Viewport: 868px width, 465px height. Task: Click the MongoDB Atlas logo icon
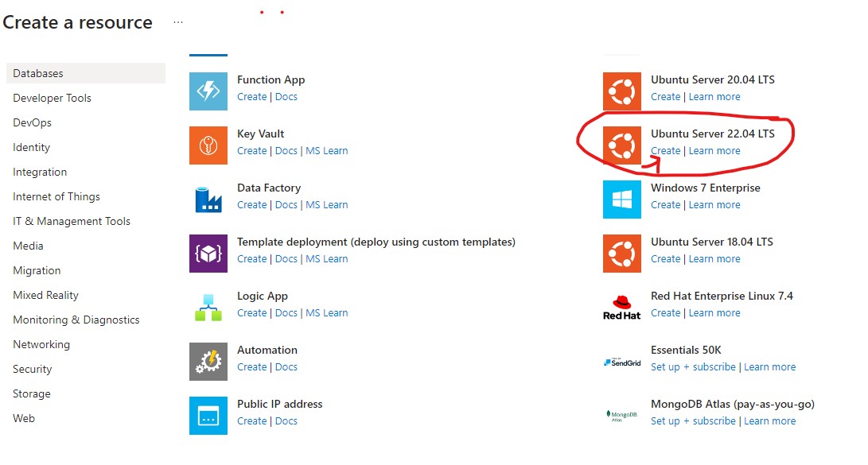[x=622, y=416]
